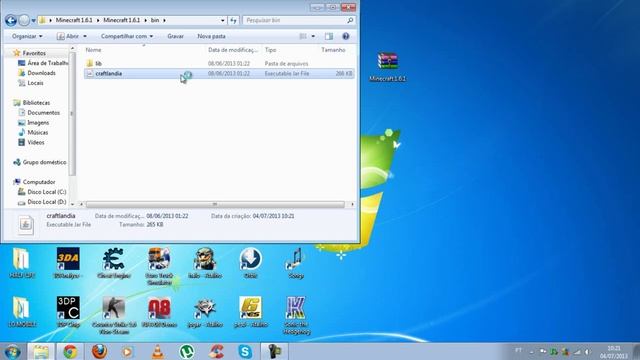Select Disco Local (C:) drive

[42, 192]
